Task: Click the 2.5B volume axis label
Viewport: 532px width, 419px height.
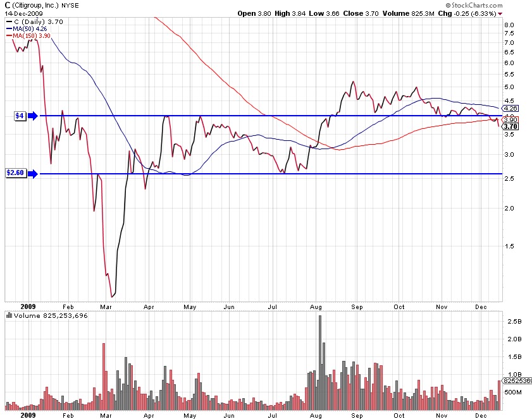Action: tap(514, 322)
